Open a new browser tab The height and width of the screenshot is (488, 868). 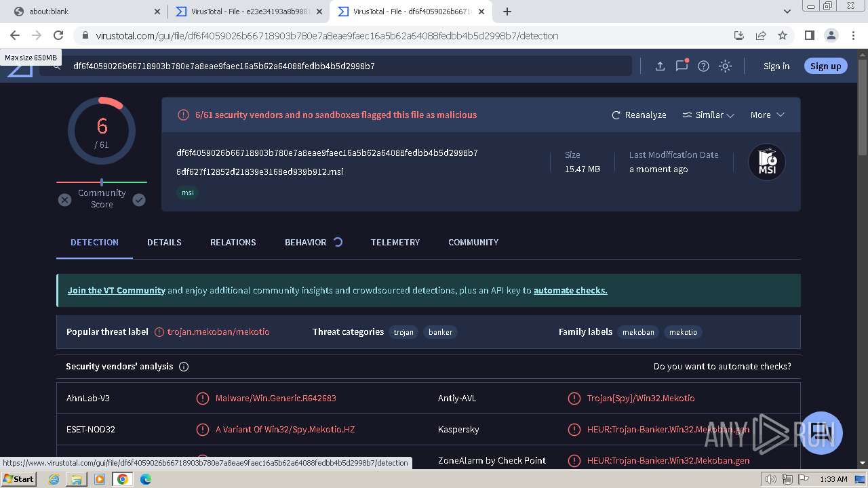pos(507,12)
